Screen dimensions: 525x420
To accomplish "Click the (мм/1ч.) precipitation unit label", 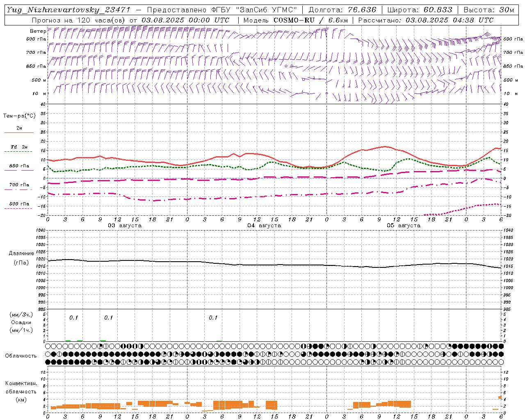I will point(21,330).
